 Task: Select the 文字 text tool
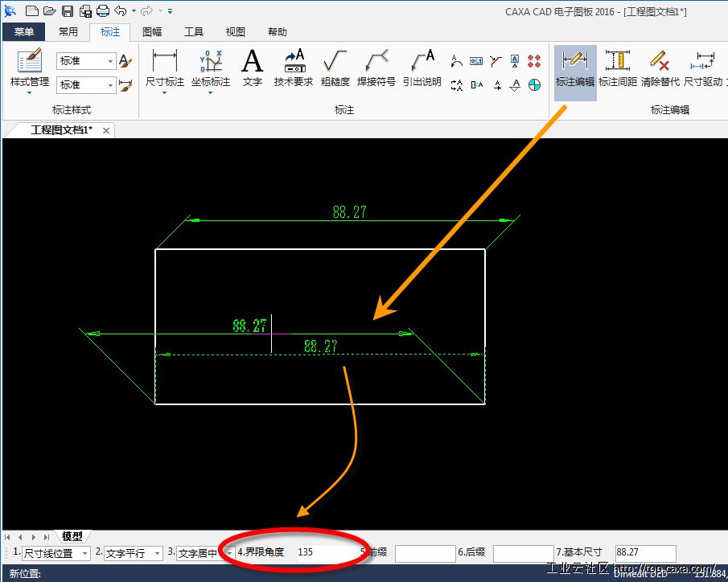253,67
